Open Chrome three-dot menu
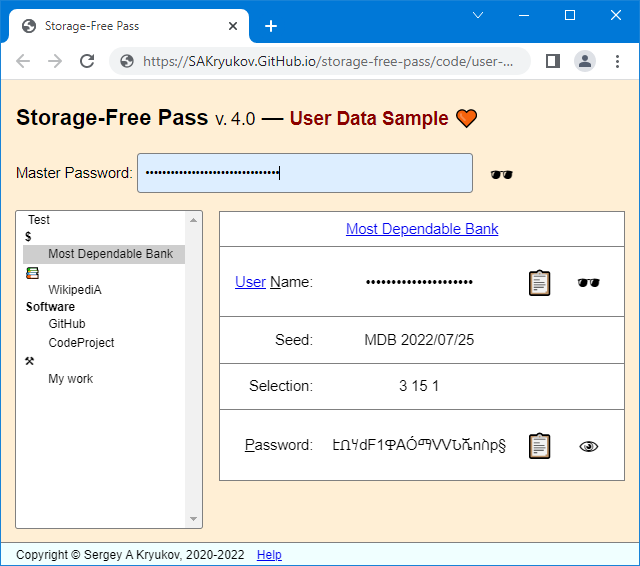 click(617, 61)
